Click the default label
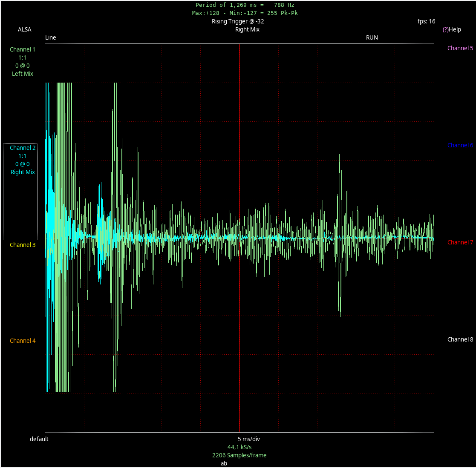This screenshot has width=476, height=468. pos(39,439)
